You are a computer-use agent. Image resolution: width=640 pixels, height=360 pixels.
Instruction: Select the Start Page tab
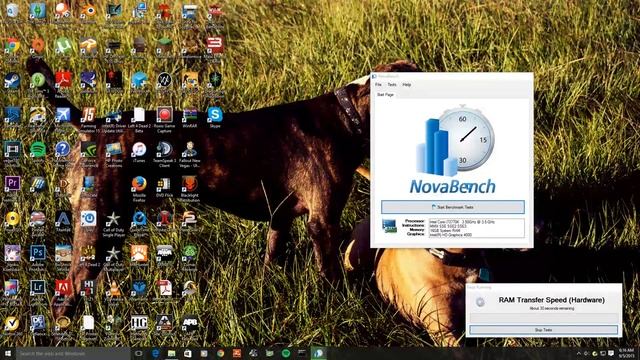point(385,94)
